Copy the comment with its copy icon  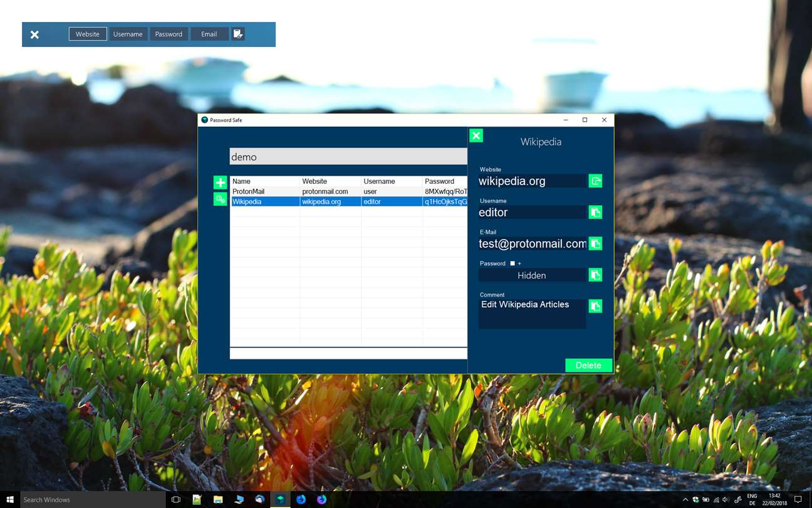[x=595, y=306]
